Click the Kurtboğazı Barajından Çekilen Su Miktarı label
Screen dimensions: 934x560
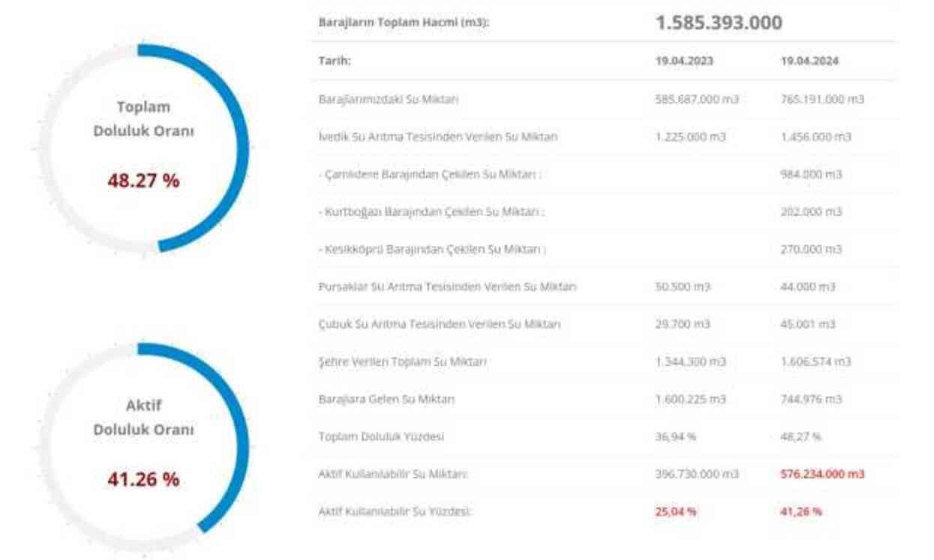[431, 211]
